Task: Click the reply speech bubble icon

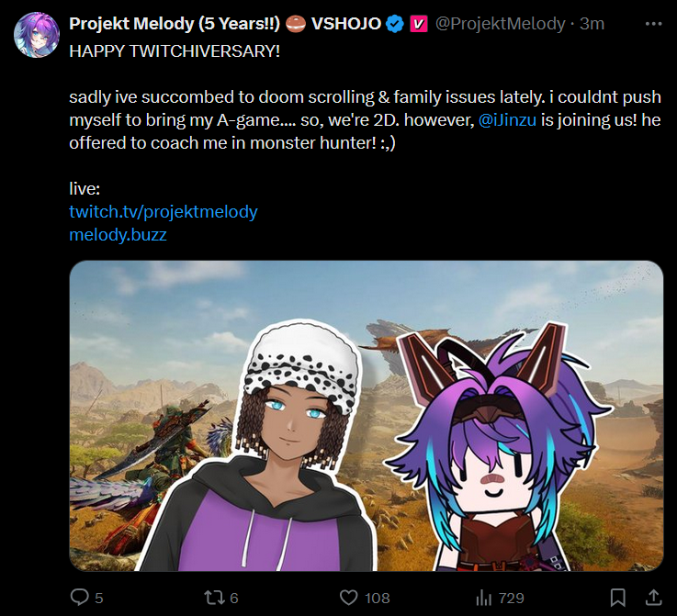Action: [x=79, y=598]
